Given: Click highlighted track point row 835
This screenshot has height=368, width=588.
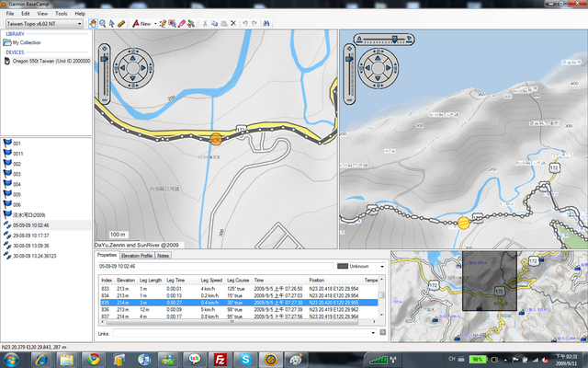Looking at the screenshot, I should (239, 303).
